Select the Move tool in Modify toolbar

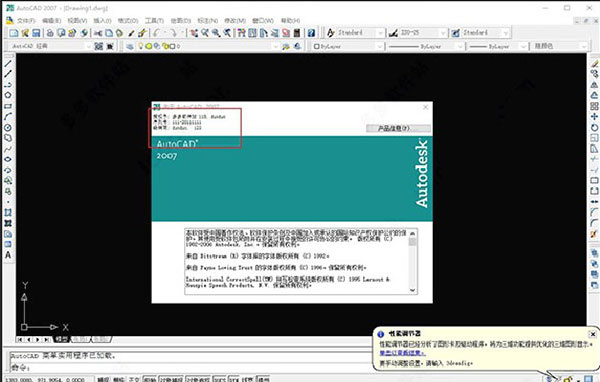(594, 116)
